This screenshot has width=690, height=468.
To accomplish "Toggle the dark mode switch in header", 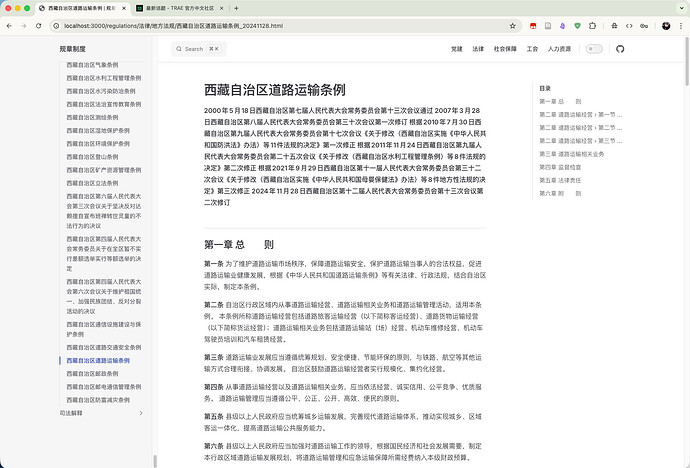I will tap(594, 48).
